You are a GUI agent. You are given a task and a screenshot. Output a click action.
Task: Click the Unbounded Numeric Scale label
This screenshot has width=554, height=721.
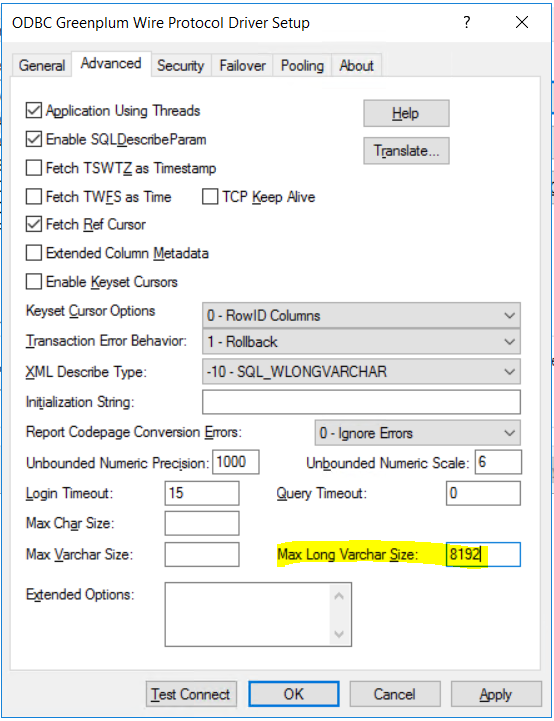(x=388, y=463)
